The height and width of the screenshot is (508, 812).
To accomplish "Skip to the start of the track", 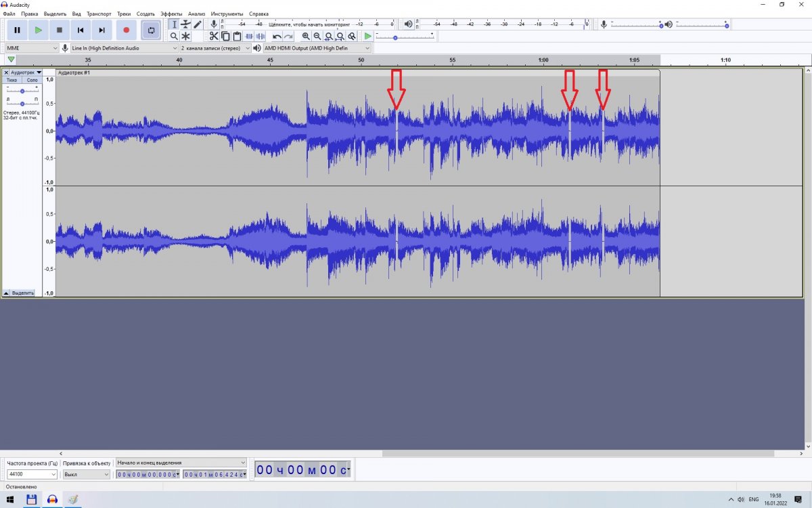I will coord(80,30).
